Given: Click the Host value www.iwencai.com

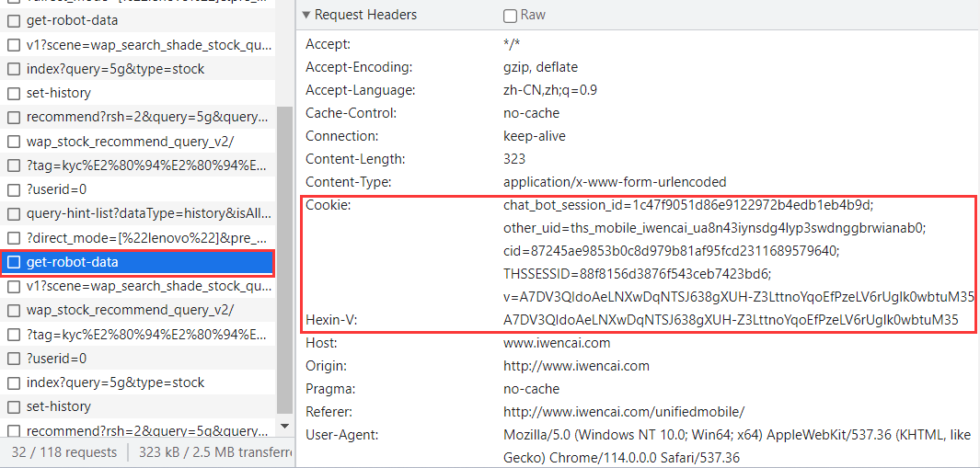Looking at the screenshot, I should [557, 343].
